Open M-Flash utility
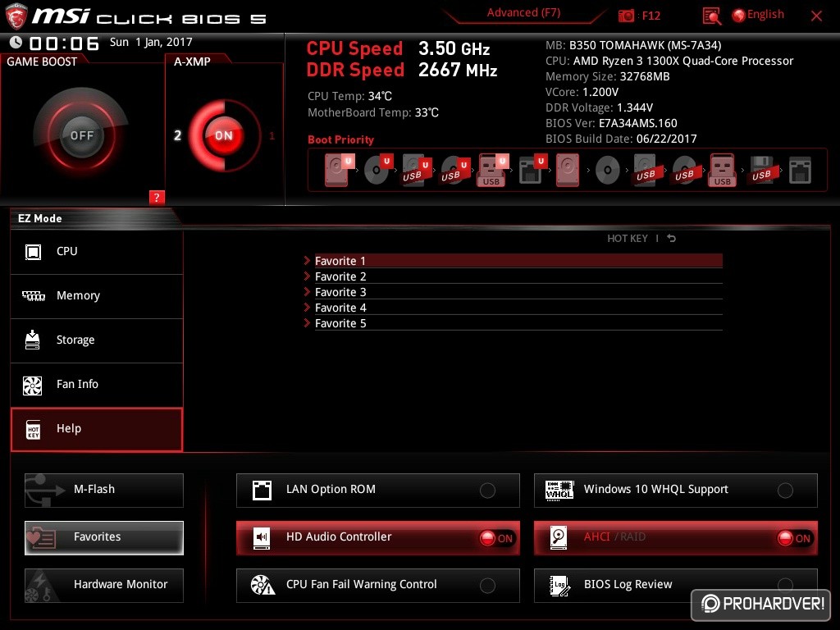 pos(104,491)
